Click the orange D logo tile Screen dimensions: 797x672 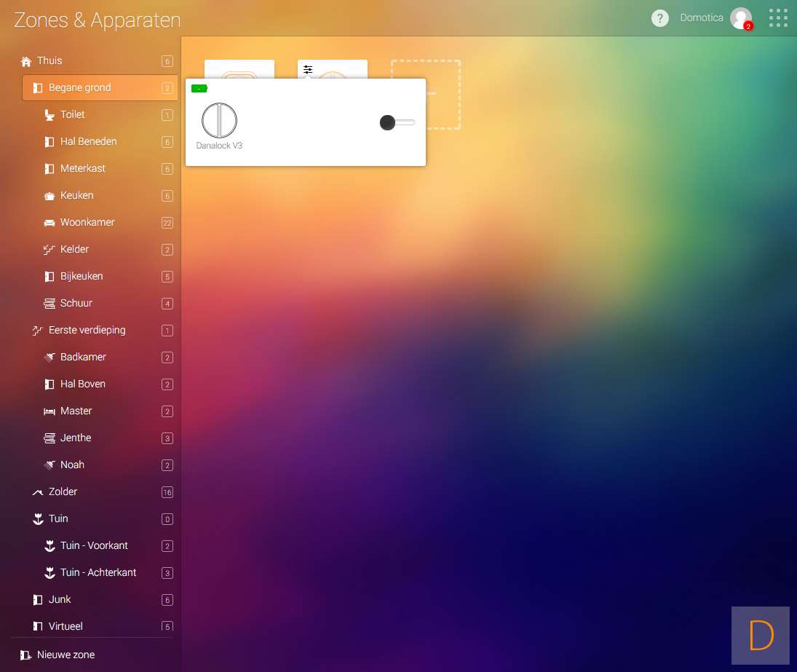click(x=761, y=636)
